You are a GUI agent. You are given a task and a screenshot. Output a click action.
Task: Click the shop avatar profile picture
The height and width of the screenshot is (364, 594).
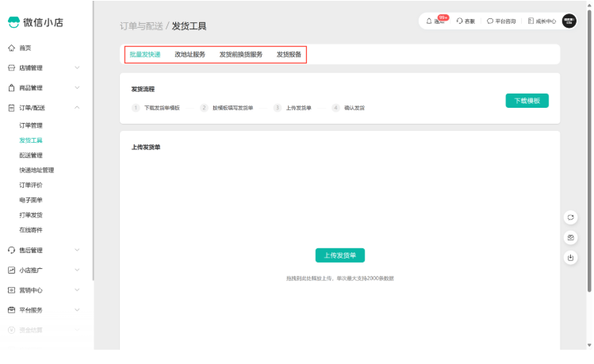[569, 21]
